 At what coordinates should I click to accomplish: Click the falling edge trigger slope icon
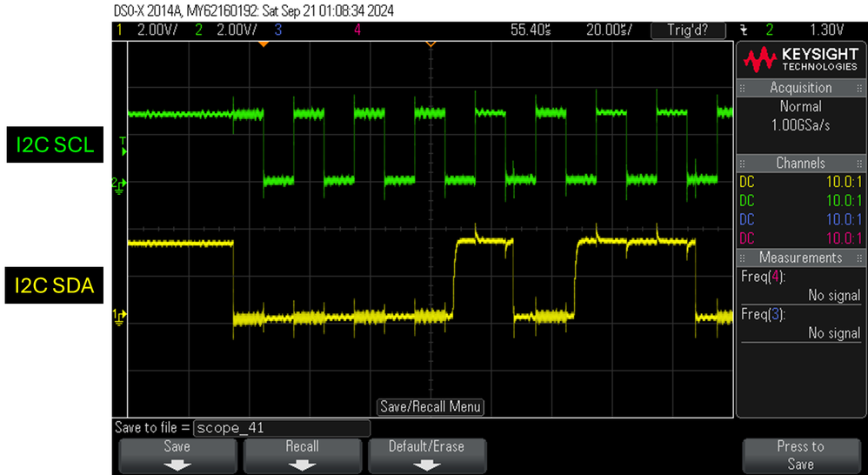pyautogui.click(x=744, y=30)
